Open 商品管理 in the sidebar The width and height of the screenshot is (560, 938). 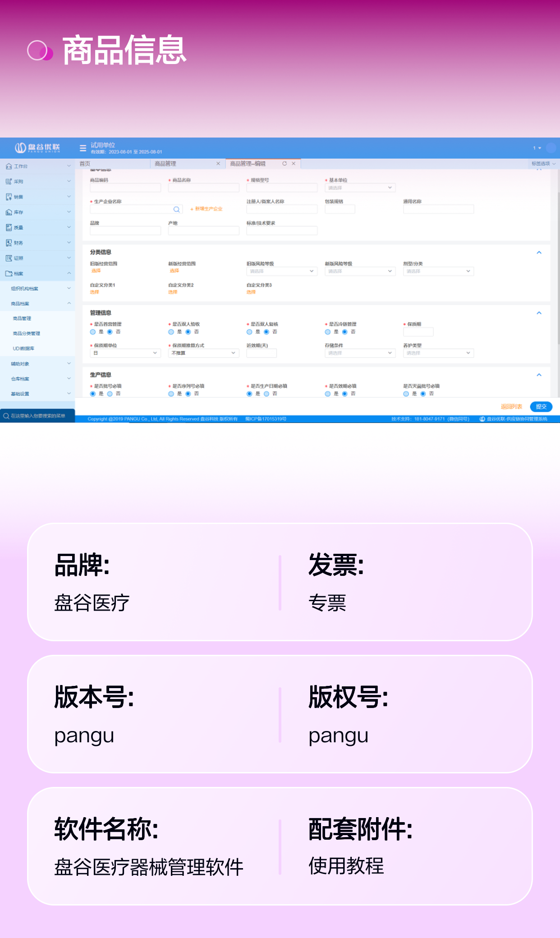coord(22,318)
